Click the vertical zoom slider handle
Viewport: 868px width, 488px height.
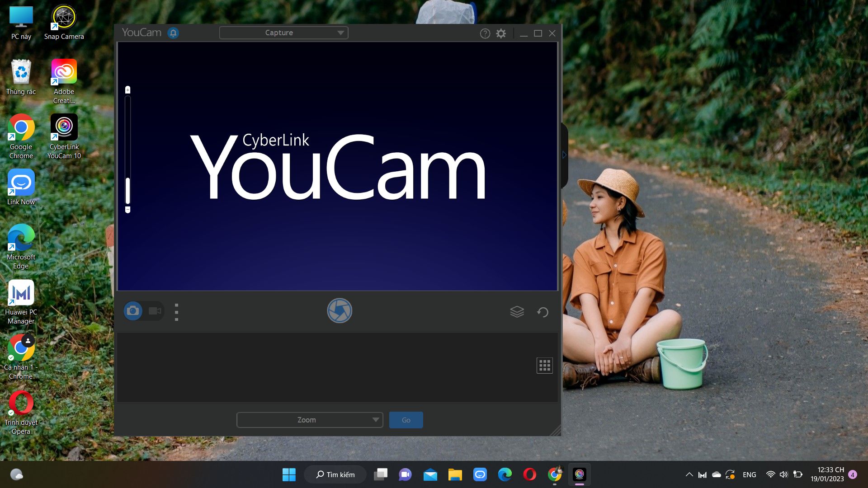coord(128,191)
